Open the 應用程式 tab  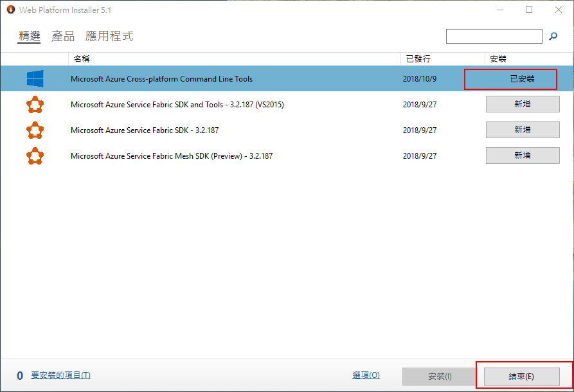(x=109, y=36)
